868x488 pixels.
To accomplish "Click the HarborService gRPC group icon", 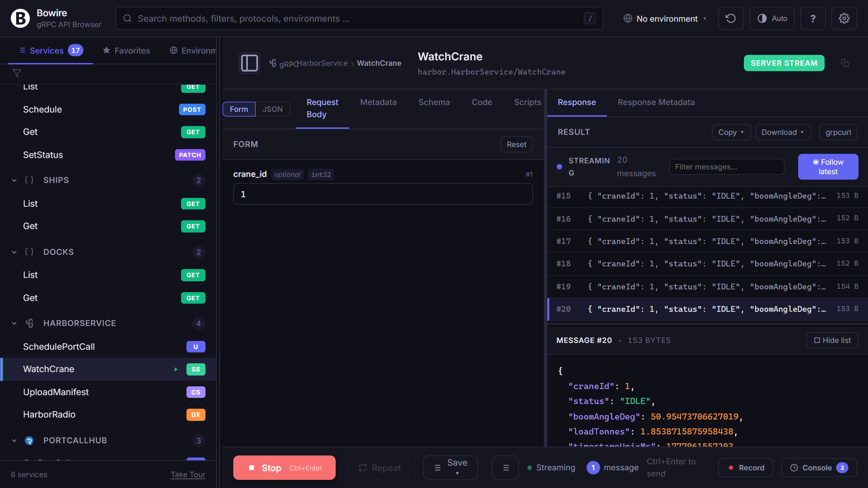I will click(x=29, y=323).
